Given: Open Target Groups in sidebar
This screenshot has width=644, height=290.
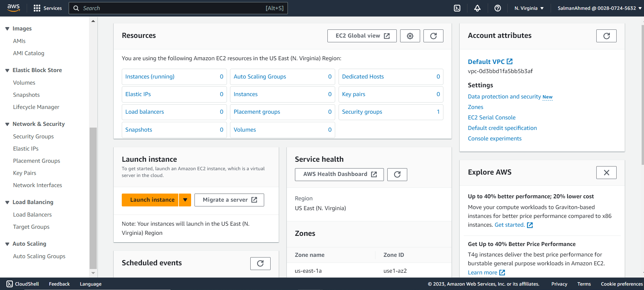Looking at the screenshot, I should click(31, 227).
